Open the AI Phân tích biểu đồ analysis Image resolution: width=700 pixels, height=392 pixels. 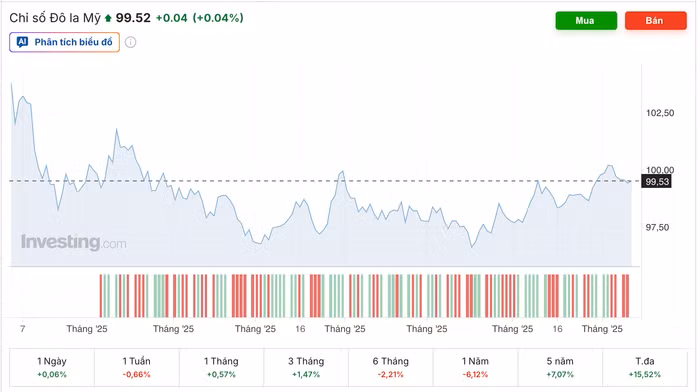pyautogui.click(x=64, y=42)
